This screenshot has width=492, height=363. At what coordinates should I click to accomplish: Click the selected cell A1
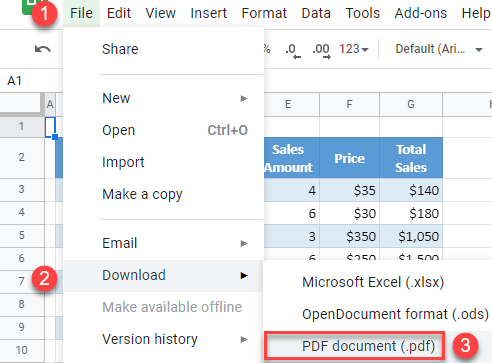tap(50, 127)
